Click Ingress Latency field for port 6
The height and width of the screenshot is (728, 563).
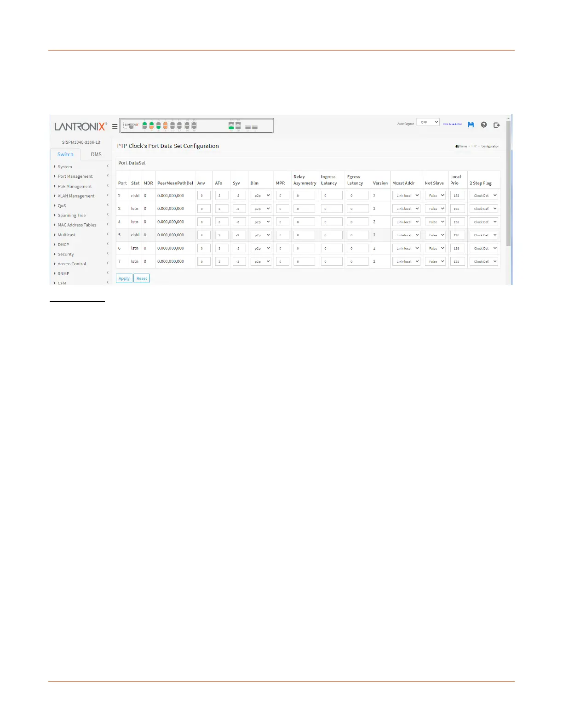click(332, 248)
